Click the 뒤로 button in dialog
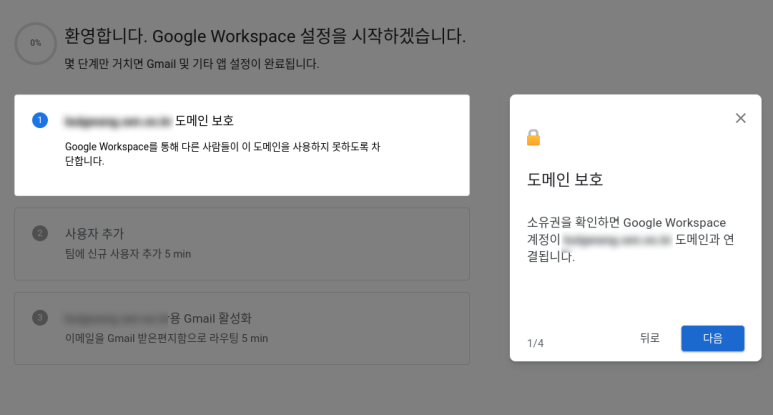This screenshot has height=415, width=773. pos(649,338)
